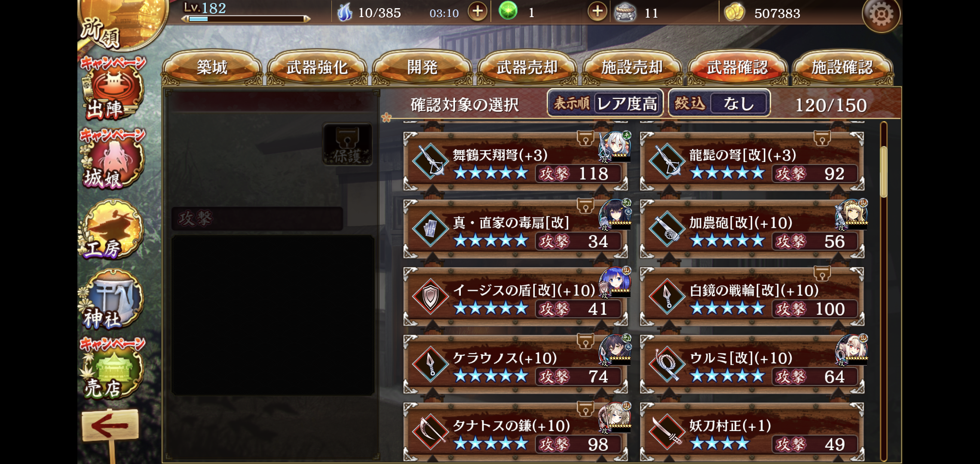Add green gems with the plus icon

(597, 12)
